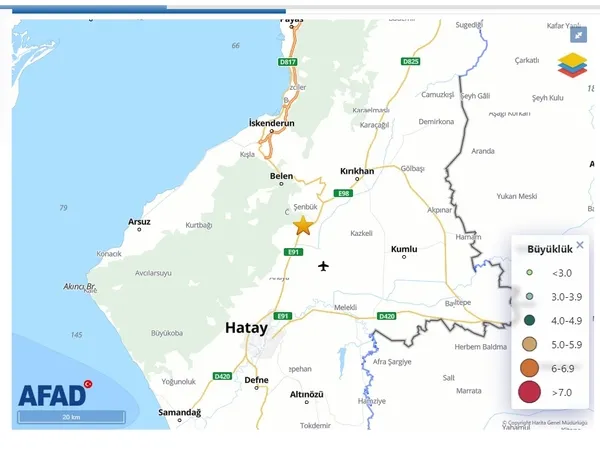Click the D420 shield near Melekli
The height and width of the screenshot is (471, 600).
click(386, 316)
